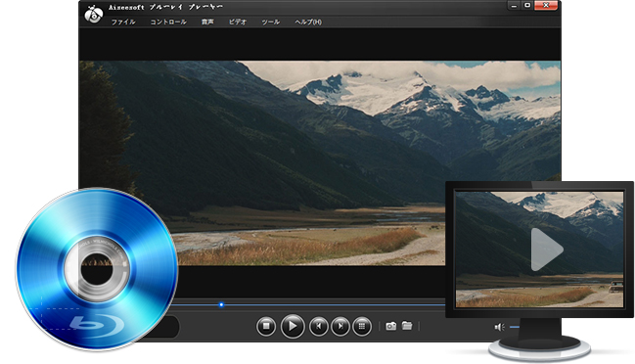Maximize the Aiseesoft player window
Image resolution: width=635 pixels, height=364 pixels.
(527, 6)
